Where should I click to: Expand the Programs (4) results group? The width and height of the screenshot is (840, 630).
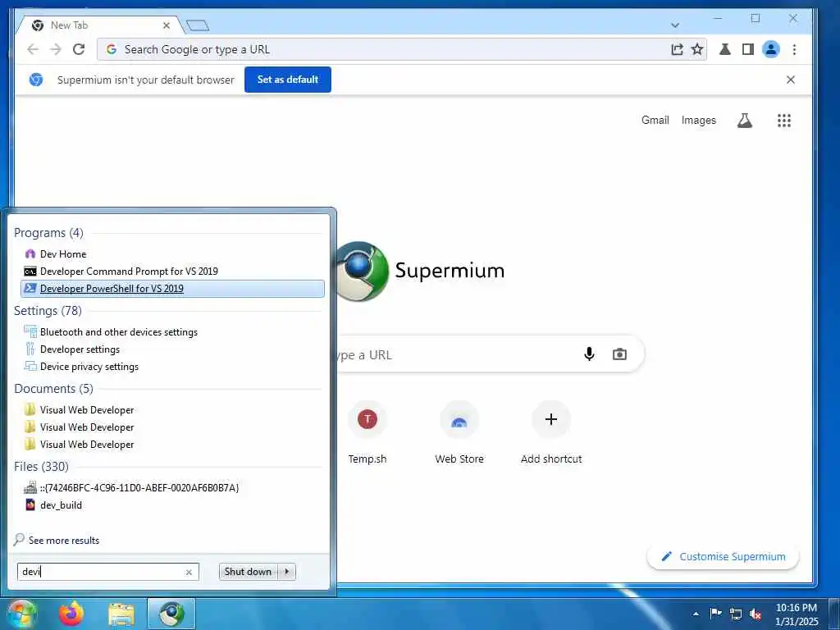pos(48,233)
